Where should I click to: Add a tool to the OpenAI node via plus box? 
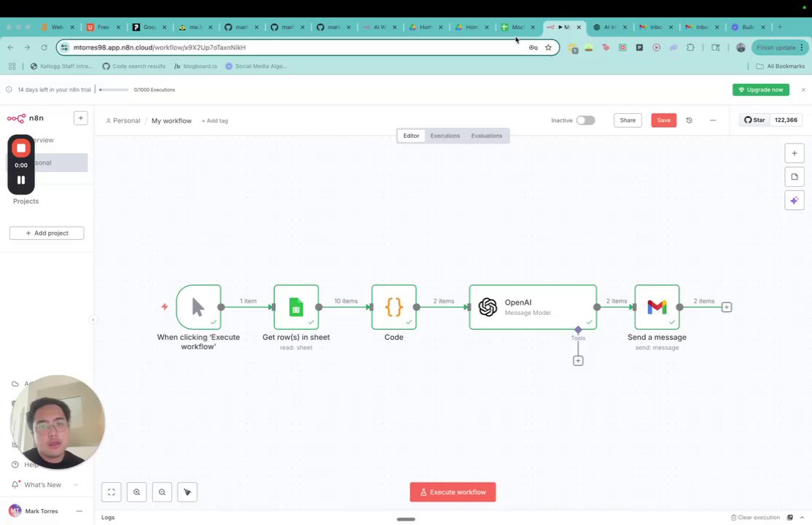pyautogui.click(x=578, y=361)
